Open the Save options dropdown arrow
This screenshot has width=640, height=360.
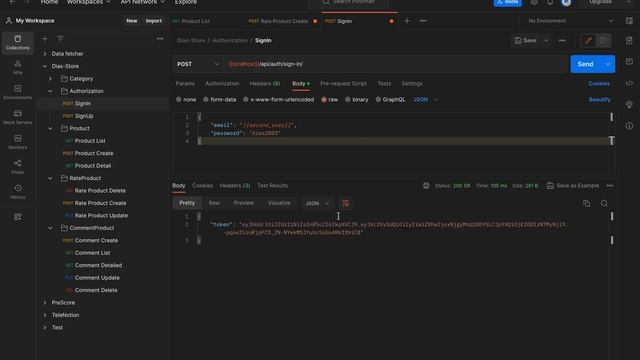tap(546, 40)
